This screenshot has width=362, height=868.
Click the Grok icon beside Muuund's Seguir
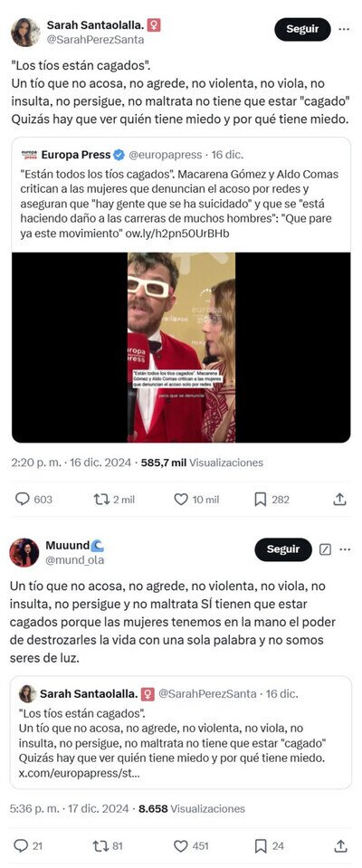tap(326, 549)
